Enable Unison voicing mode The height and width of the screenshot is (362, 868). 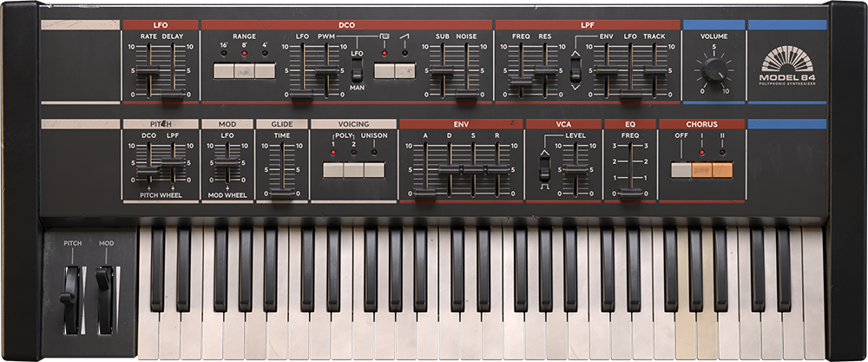point(374,169)
